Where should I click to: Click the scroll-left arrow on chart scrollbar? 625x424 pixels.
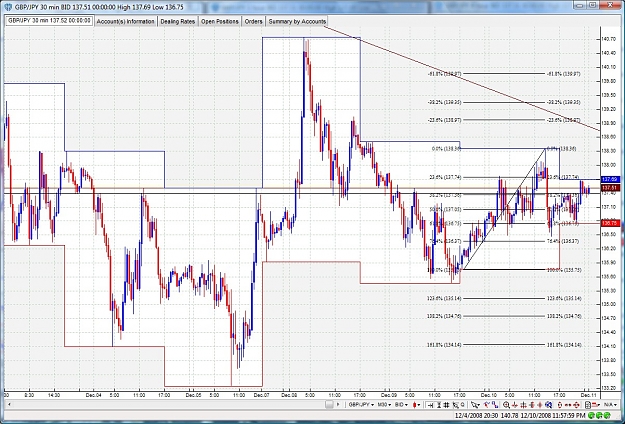pyautogui.click(x=9, y=404)
